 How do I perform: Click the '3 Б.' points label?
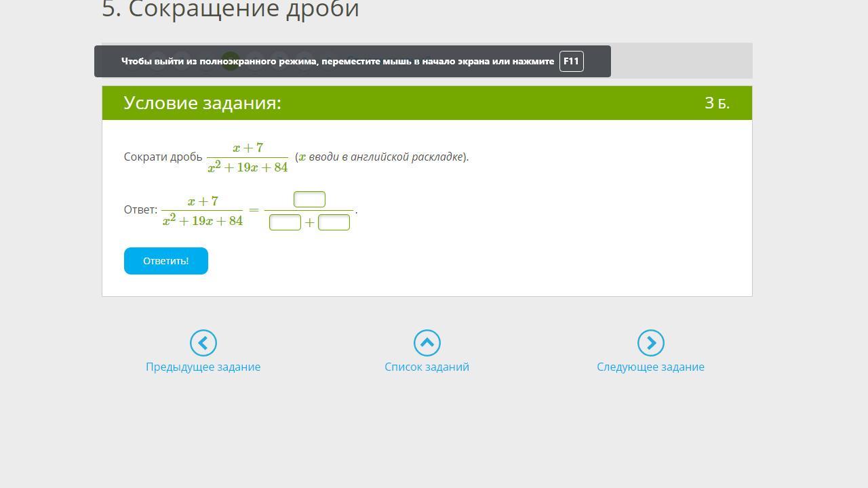[x=717, y=103]
